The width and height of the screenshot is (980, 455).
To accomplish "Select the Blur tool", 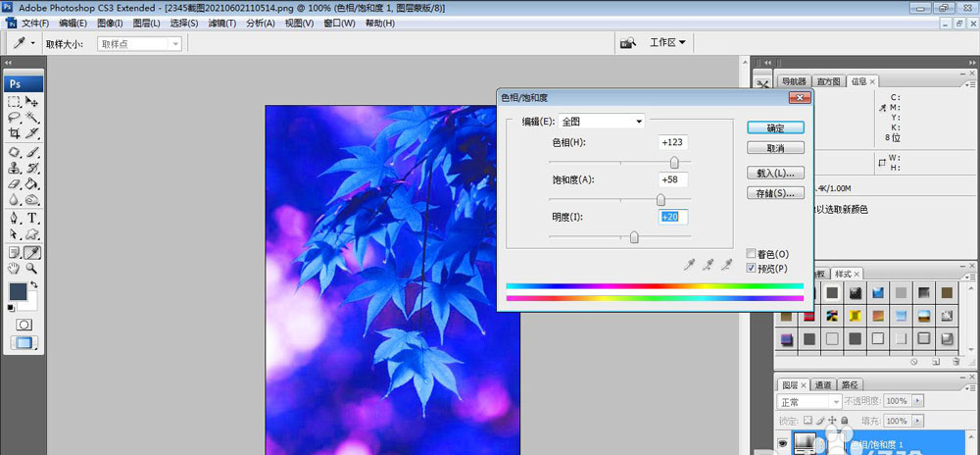I will pyautogui.click(x=14, y=199).
